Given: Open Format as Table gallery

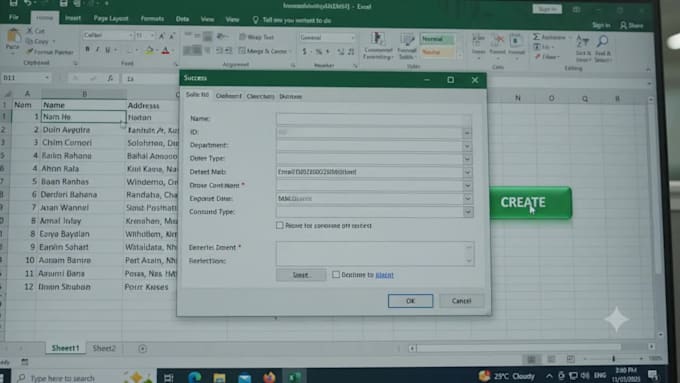Looking at the screenshot, I should (407, 46).
